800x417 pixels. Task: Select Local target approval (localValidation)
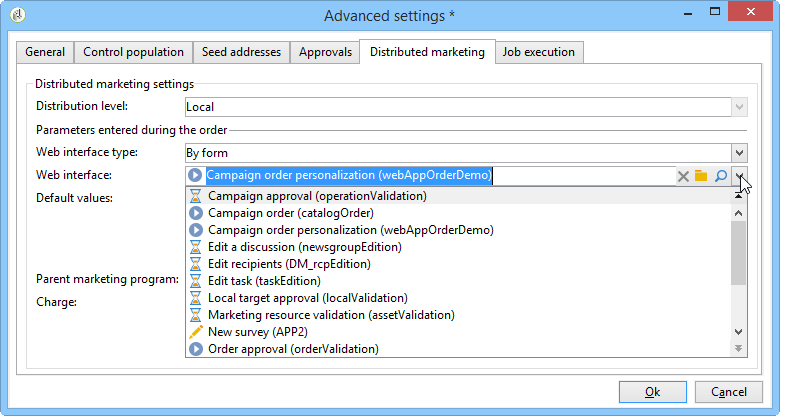pyautogui.click(x=307, y=298)
